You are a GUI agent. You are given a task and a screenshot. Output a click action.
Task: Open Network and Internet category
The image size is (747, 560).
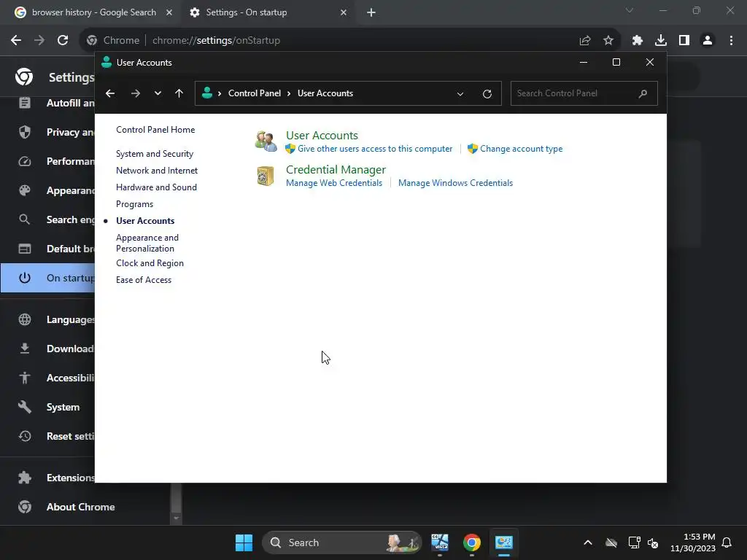click(x=157, y=171)
